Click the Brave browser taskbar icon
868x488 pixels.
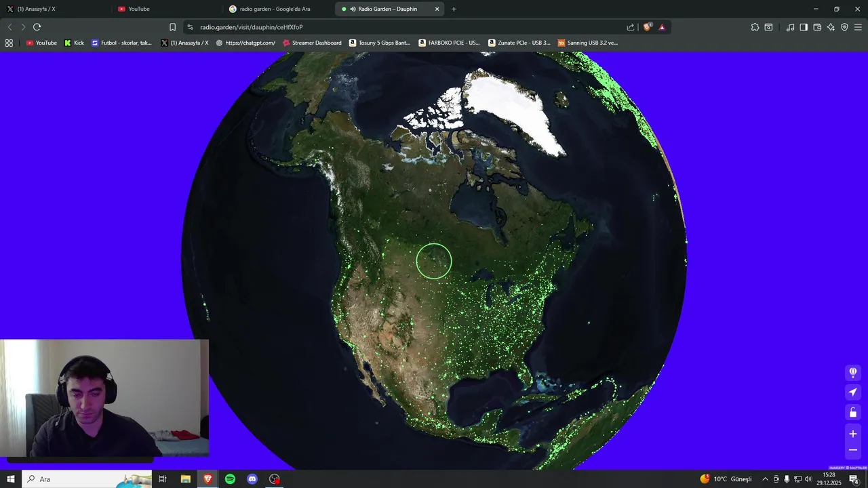[208, 479]
